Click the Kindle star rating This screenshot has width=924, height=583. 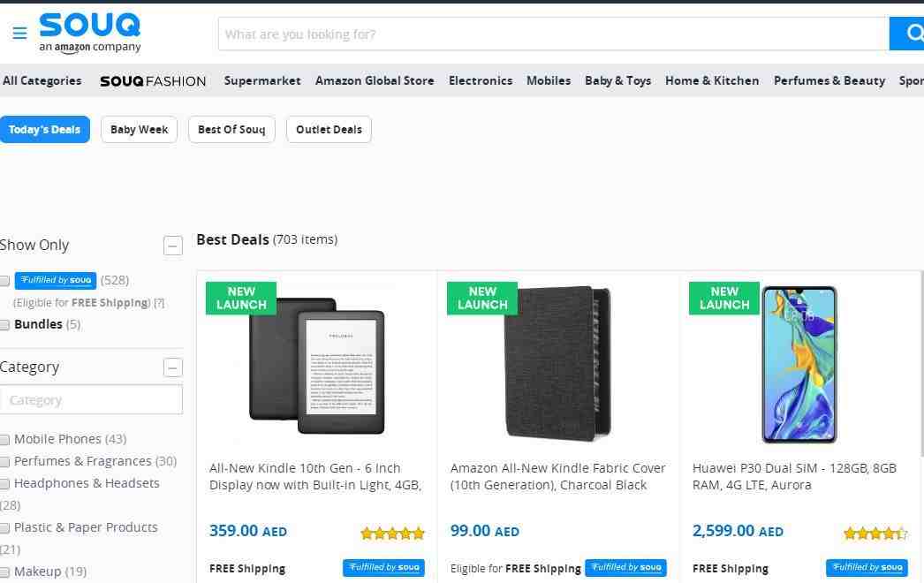click(x=392, y=534)
